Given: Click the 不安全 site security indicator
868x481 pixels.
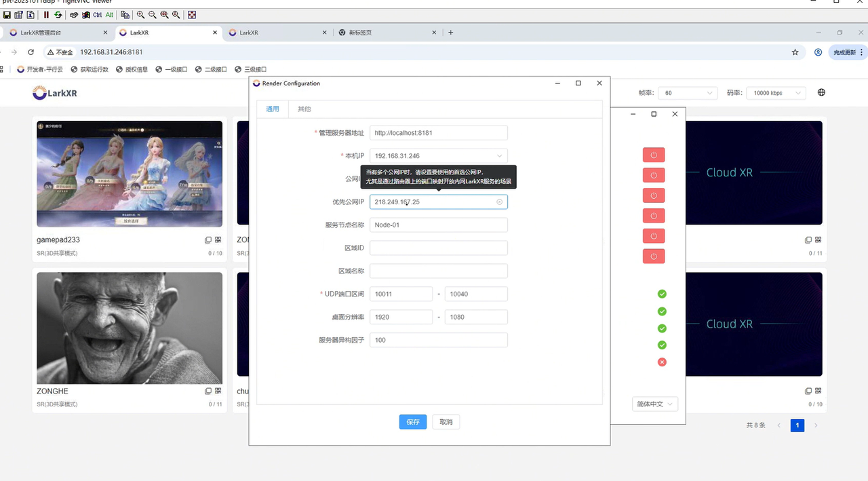Looking at the screenshot, I should (x=60, y=52).
